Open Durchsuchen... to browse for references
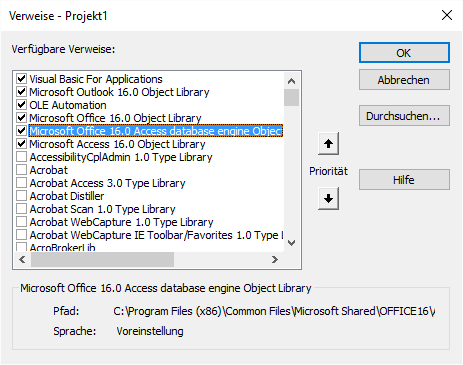The image size is (463, 365). coord(404,116)
